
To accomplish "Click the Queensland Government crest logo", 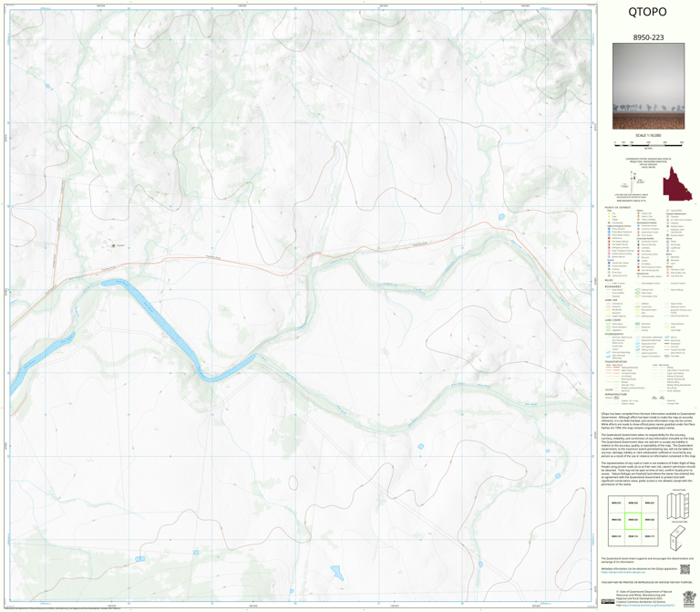I will point(689,597).
